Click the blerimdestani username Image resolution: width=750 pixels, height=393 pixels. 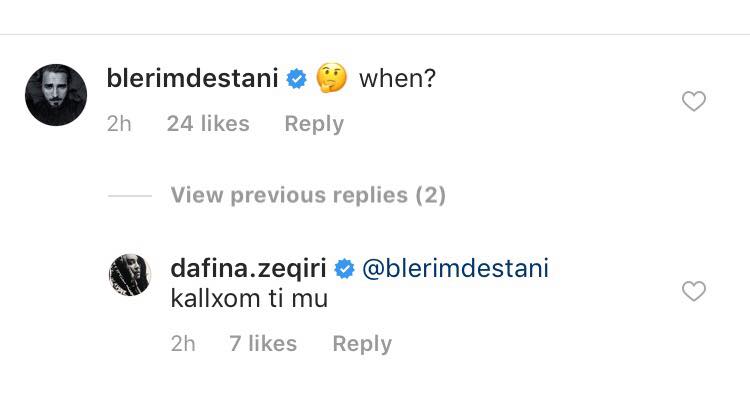[192, 78]
